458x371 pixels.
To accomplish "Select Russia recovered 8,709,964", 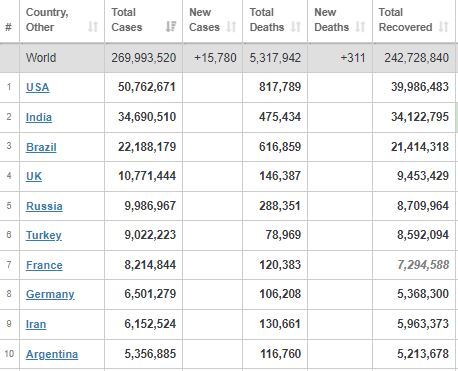I will pos(423,206).
